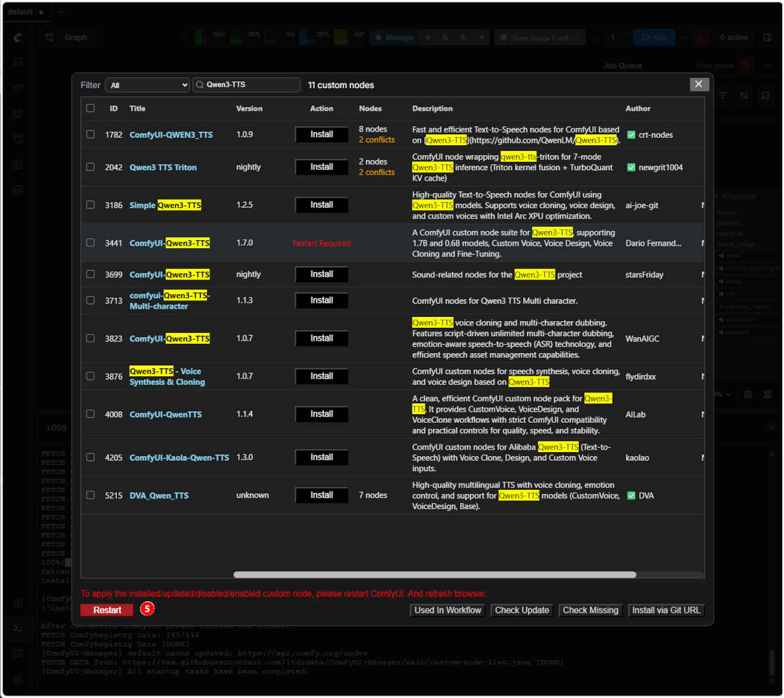Image resolution: width=784 pixels, height=698 pixels.
Task: Tick the checkbox for node ID 3441
Action: 91,243
